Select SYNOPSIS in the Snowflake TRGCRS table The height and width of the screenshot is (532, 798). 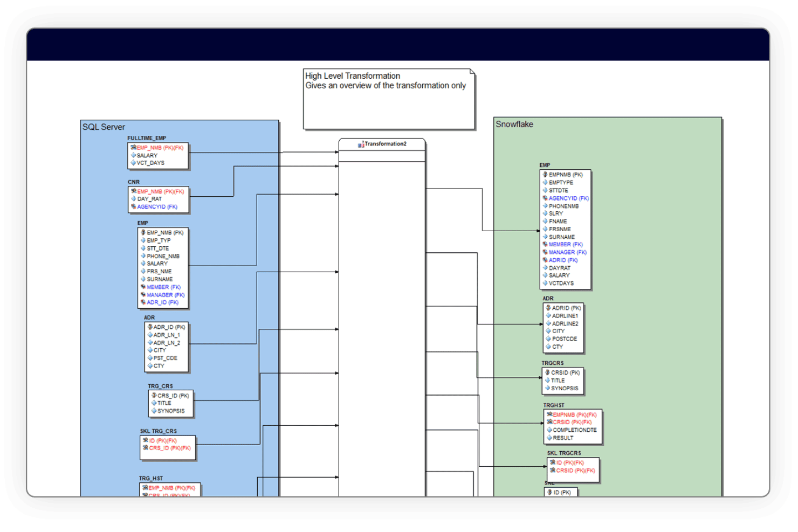click(x=564, y=388)
